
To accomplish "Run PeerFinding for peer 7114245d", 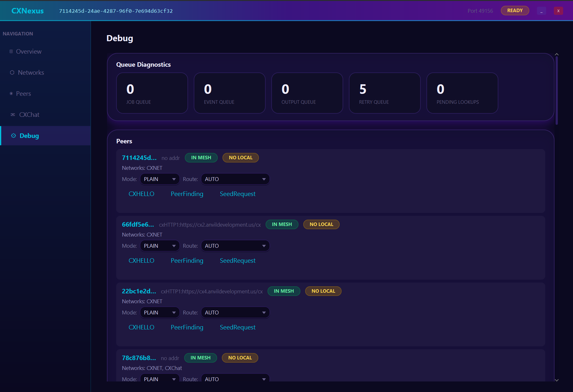I will click(187, 194).
